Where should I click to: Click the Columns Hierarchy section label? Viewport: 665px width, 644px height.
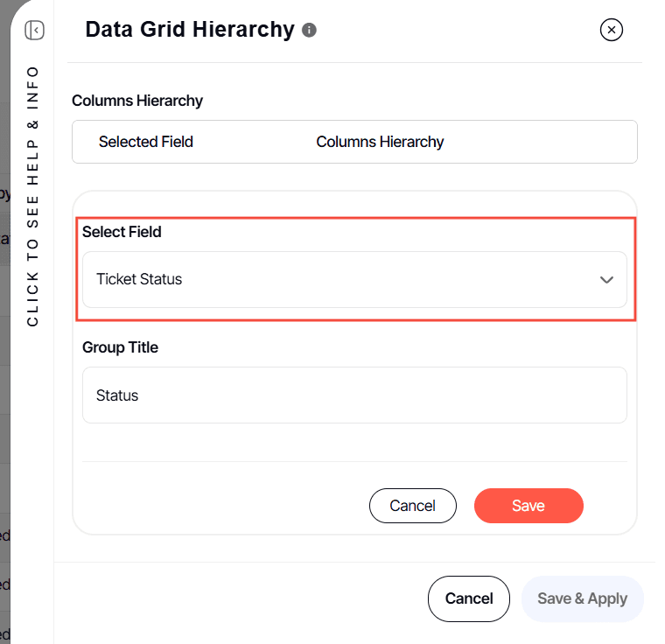point(137,101)
